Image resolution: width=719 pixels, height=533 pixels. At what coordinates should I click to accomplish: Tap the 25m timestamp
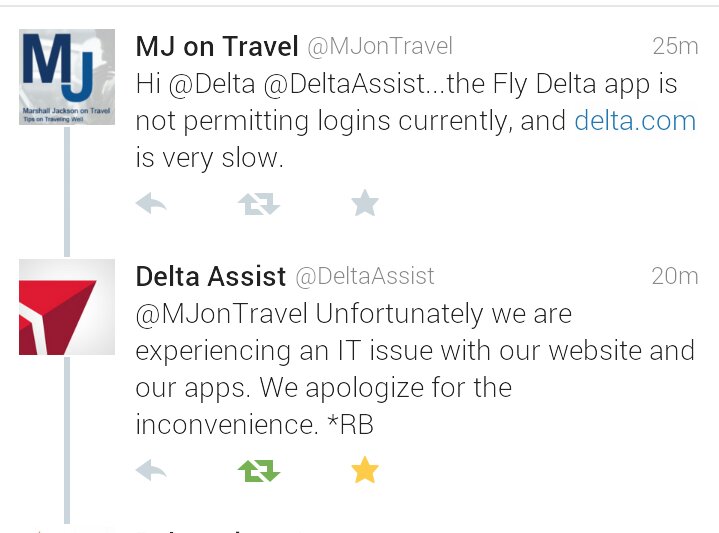(x=674, y=46)
